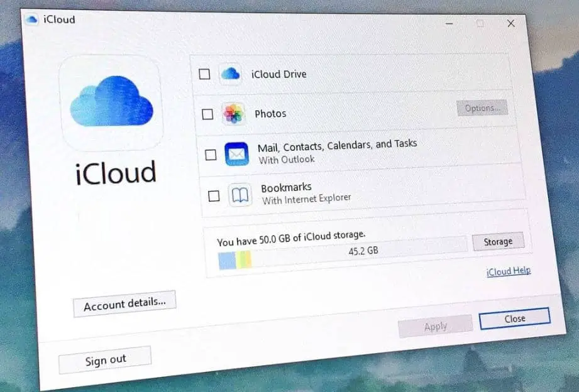Click the 'With Internet Explorer' subtitle
This screenshot has width=579, height=392.
point(307,199)
